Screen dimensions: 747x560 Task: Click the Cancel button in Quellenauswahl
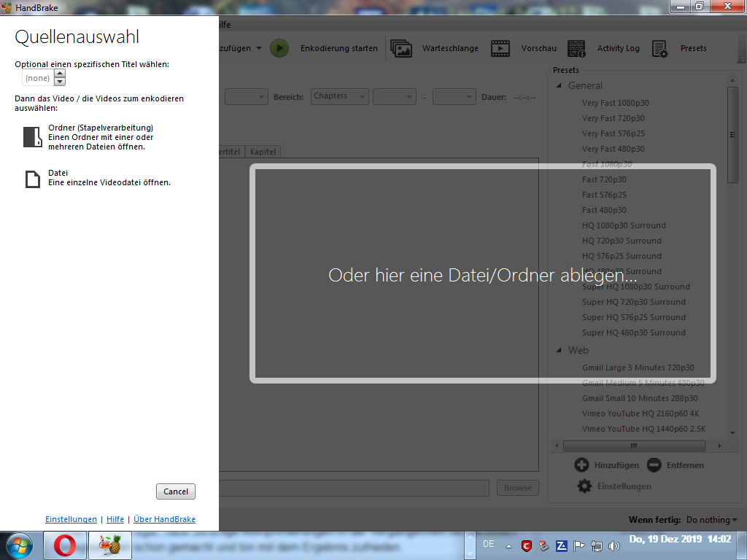coord(176,491)
